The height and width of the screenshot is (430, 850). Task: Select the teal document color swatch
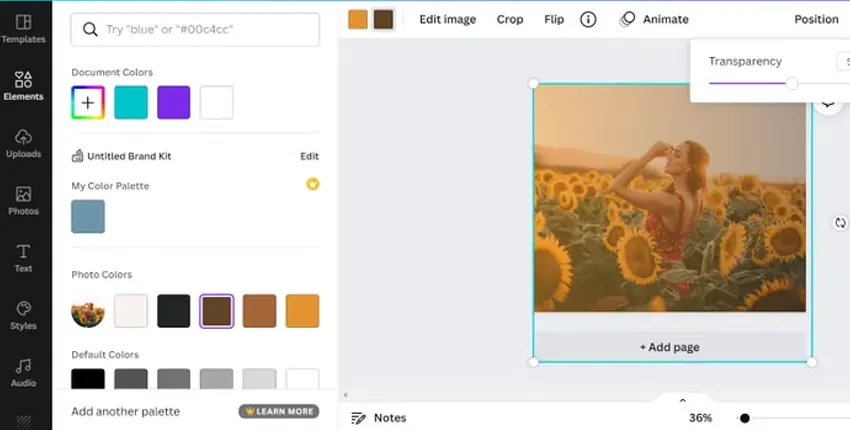tap(131, 102)
